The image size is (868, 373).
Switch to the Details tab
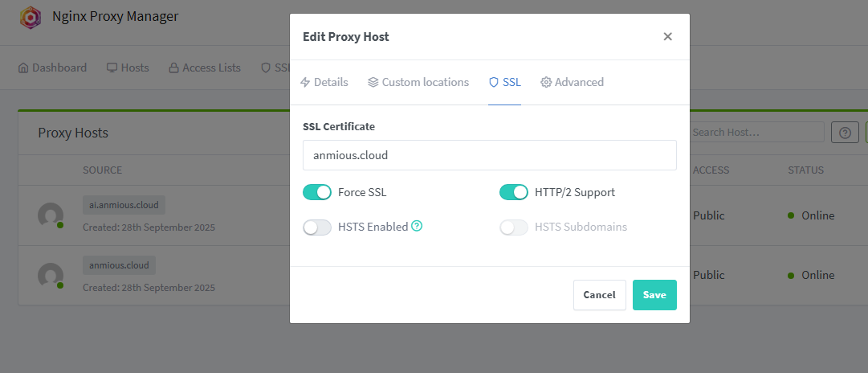point(324,82)
